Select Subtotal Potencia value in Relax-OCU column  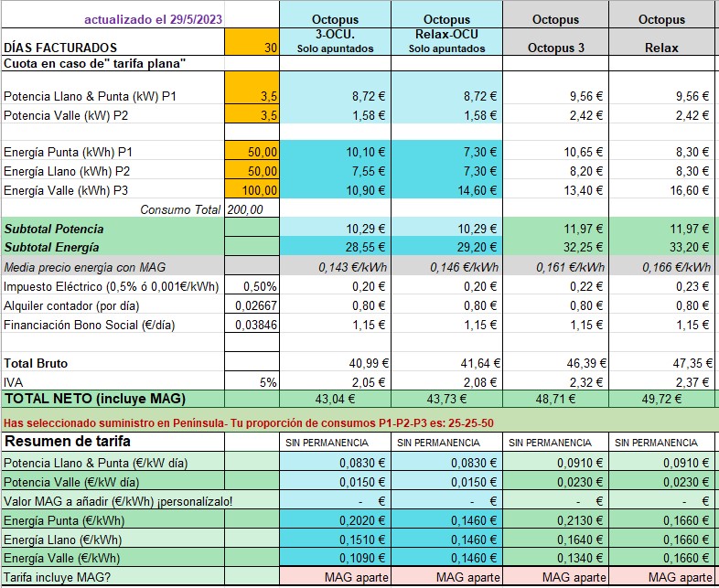446,228
